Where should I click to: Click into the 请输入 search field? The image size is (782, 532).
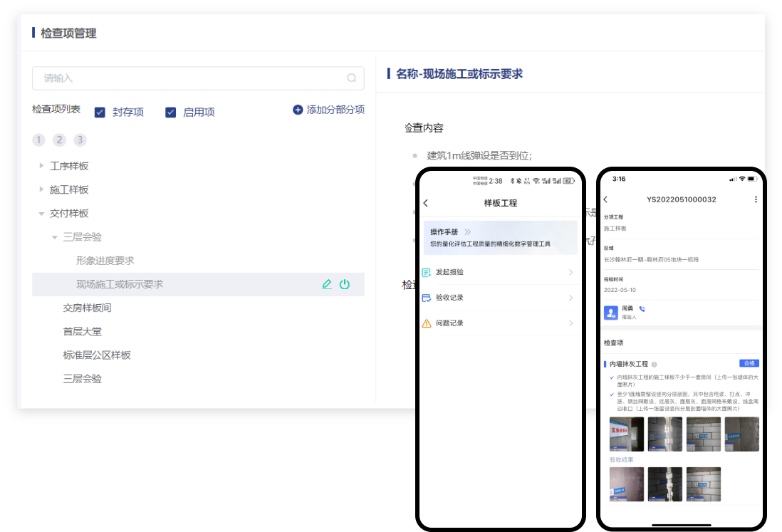click(198, 78)
